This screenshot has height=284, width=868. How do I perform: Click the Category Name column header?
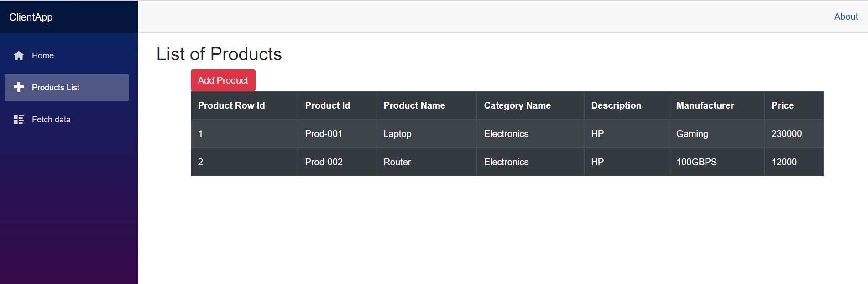point(517,105)
